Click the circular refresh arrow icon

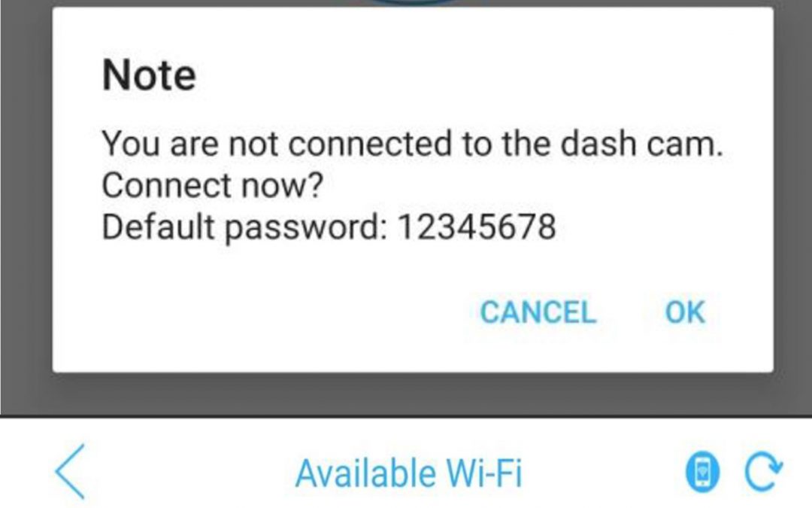[764, 471]
